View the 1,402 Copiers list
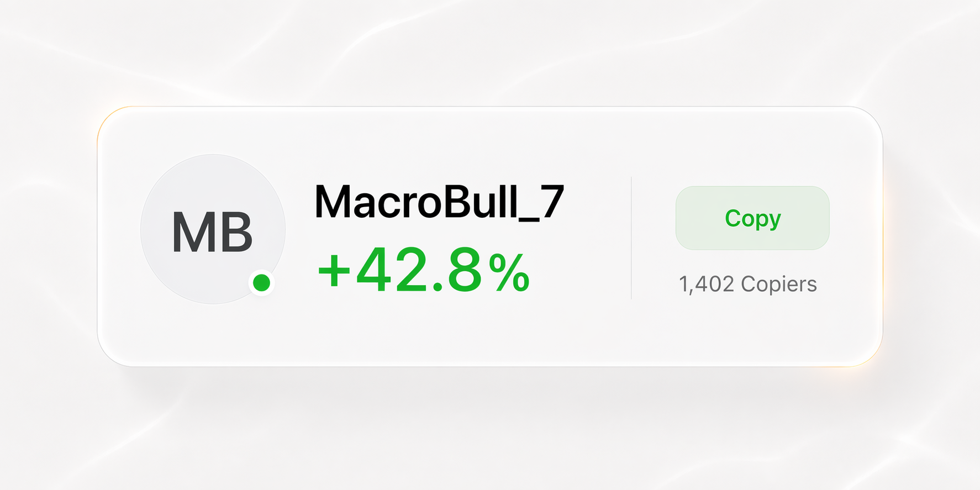980x490 pixels. tap(747, 284)
